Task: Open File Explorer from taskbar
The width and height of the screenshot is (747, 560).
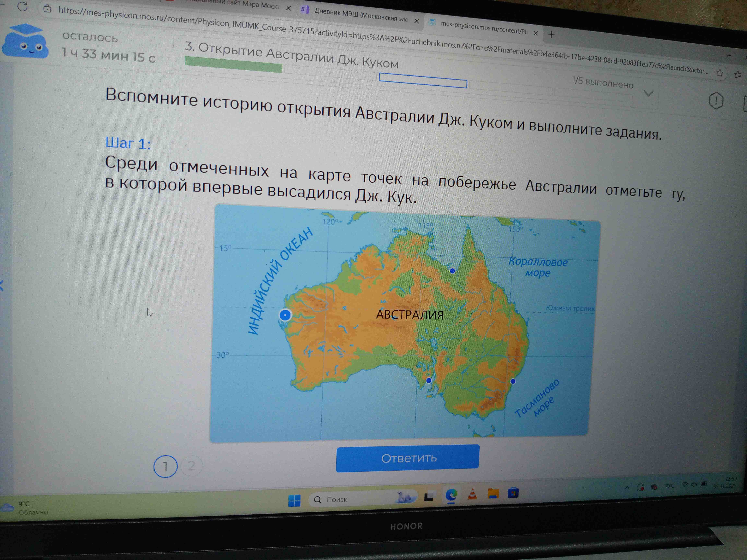Action: pyautogui.click(x=493, y=494)
